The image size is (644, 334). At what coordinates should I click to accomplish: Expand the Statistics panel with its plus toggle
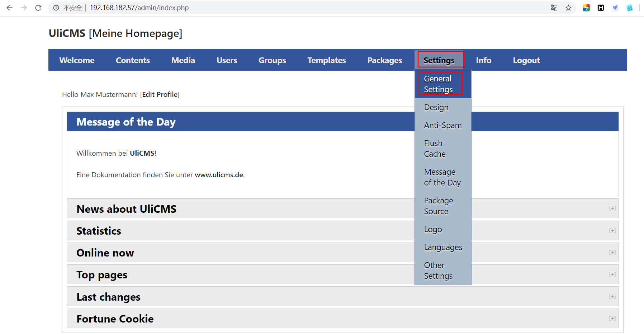coord(612,231)
